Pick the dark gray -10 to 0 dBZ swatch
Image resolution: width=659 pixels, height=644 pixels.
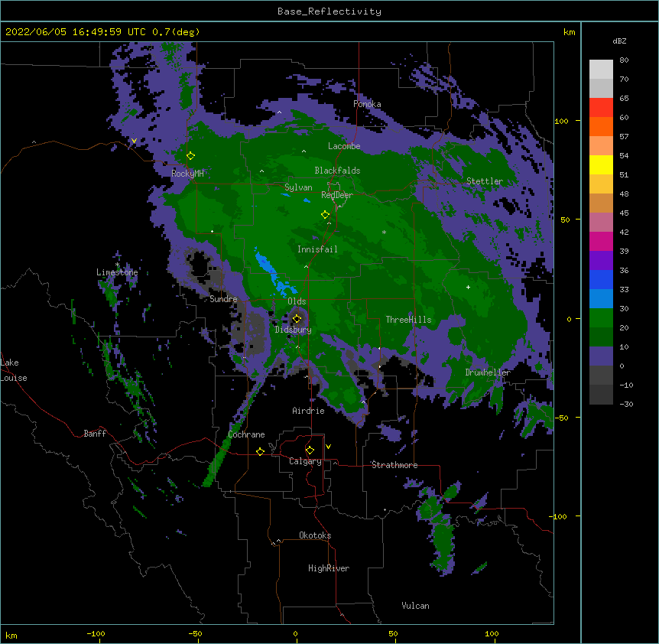(x=601, y=376)
